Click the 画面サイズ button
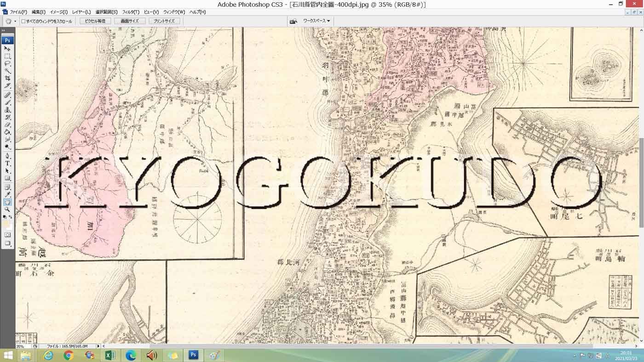 130,21
